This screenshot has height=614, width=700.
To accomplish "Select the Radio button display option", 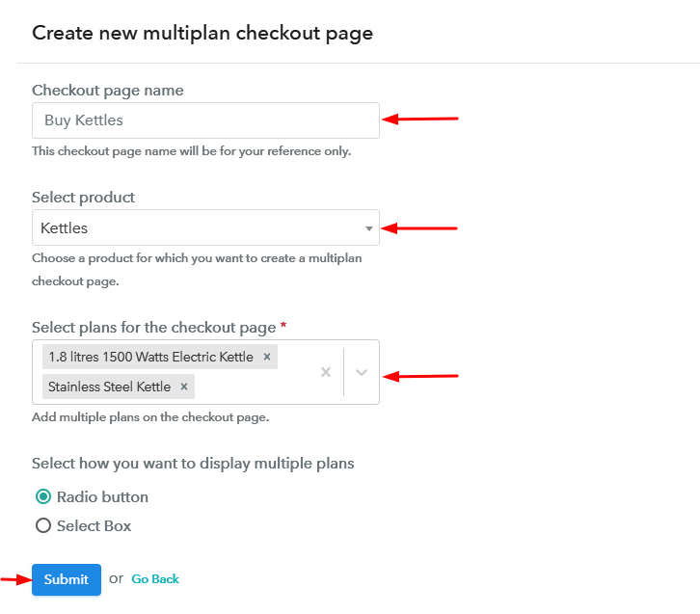I will [x=43, y=497].
